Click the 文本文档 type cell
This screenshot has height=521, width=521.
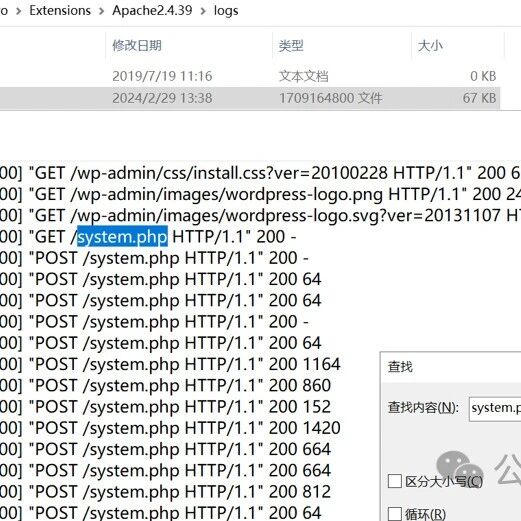[303, 76]
